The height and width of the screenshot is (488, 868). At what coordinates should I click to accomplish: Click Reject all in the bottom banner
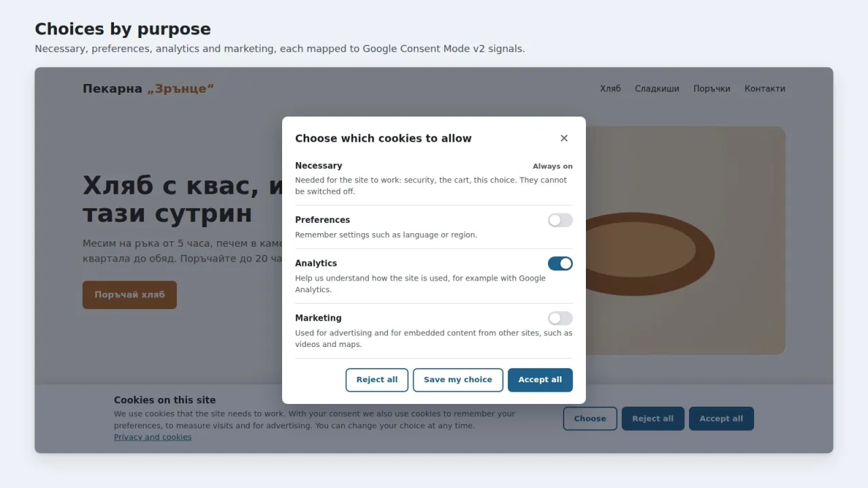coord(652,419)
